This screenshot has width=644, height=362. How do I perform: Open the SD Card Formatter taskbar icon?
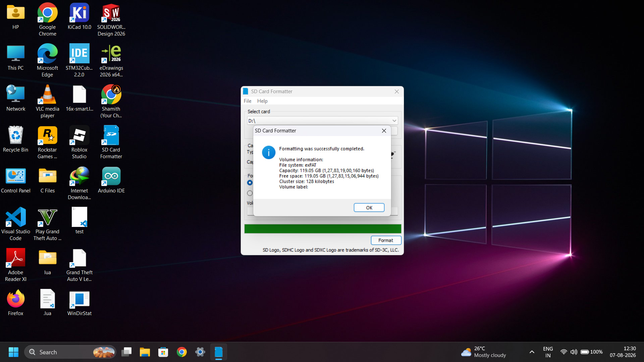coord(219,352)
